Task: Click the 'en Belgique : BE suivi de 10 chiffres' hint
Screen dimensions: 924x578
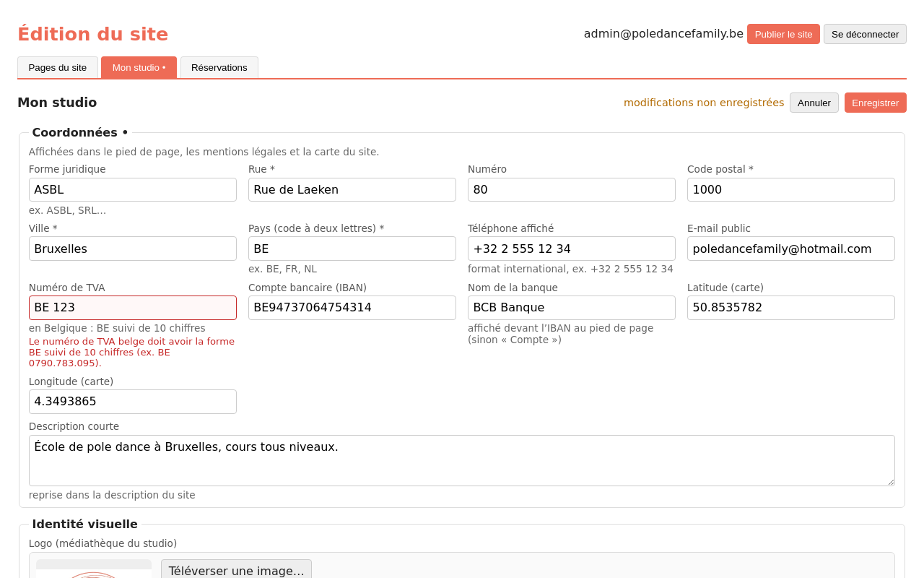Action: pos(117,328)
